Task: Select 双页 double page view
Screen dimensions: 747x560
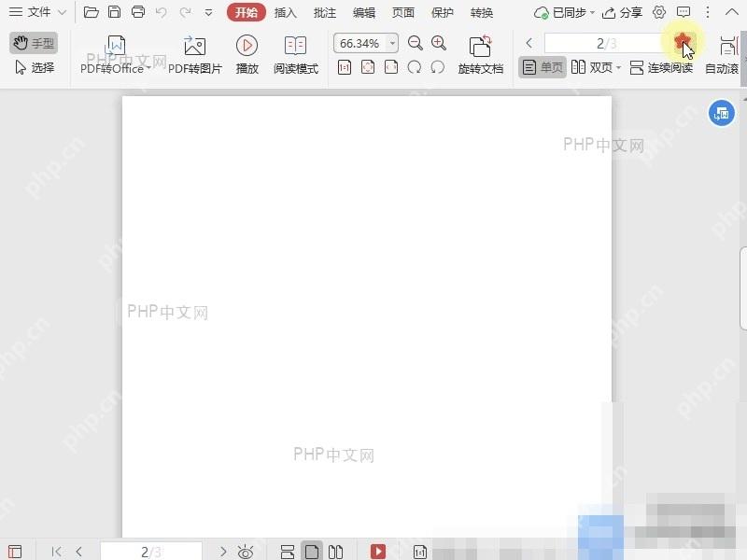Action: (x=591, y=67)
